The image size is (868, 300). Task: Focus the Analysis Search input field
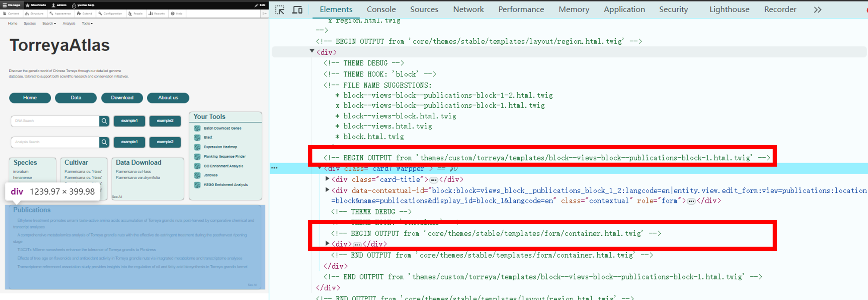[55, 142]
